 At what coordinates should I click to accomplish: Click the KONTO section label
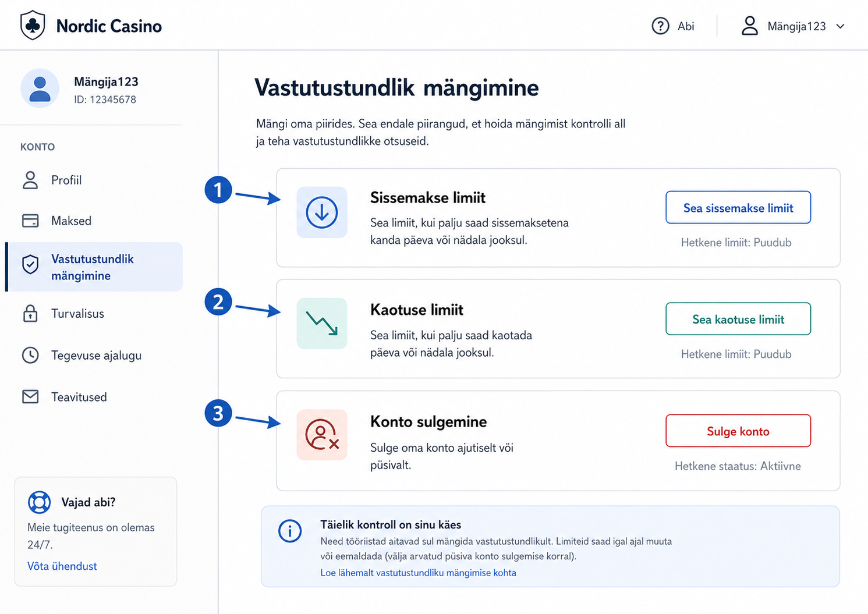(x=38, y=147)
